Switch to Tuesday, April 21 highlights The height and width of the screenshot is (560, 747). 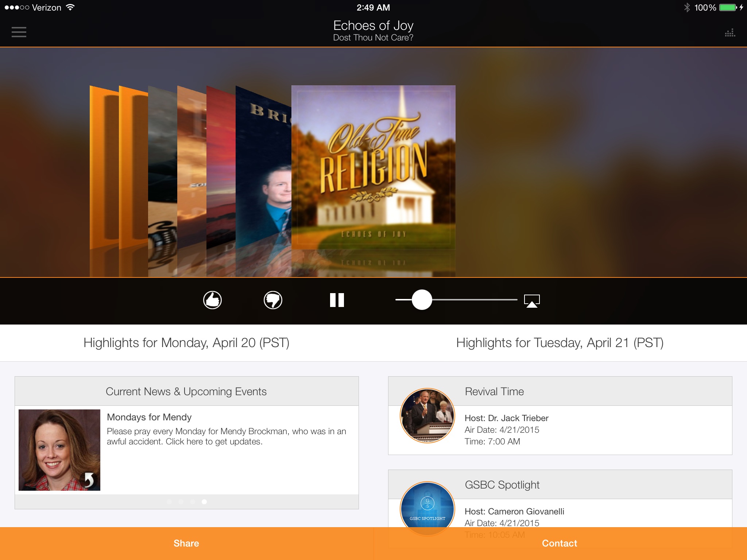[560, 343]
